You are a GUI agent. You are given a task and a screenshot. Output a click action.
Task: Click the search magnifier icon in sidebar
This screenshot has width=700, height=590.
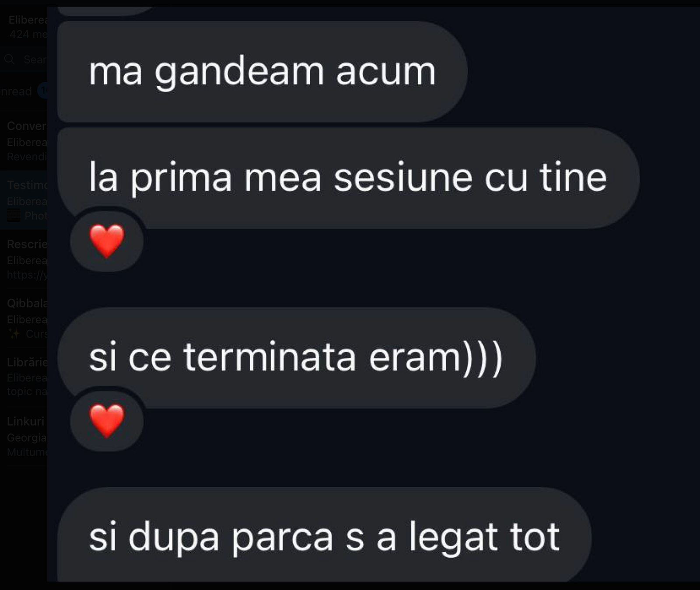pos(9,59)
